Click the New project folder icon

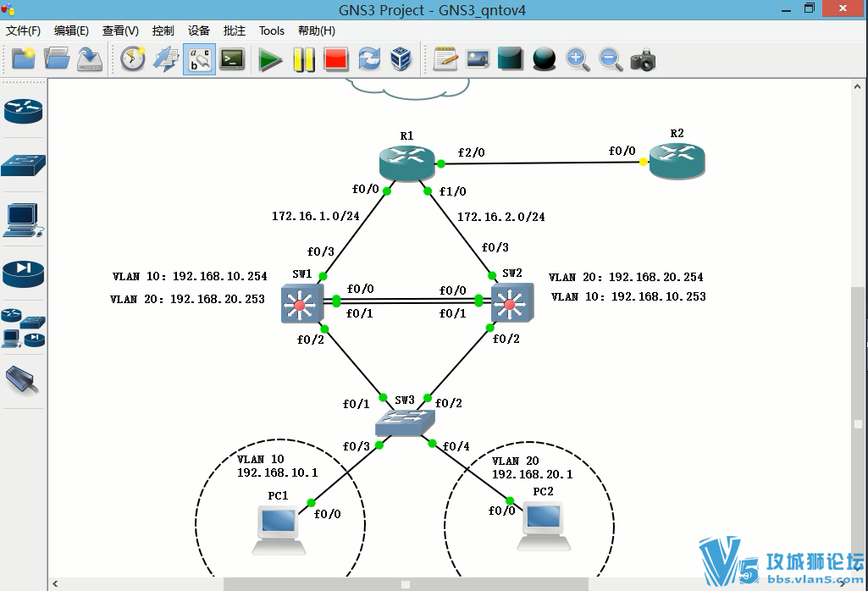(x=23, y=58)
